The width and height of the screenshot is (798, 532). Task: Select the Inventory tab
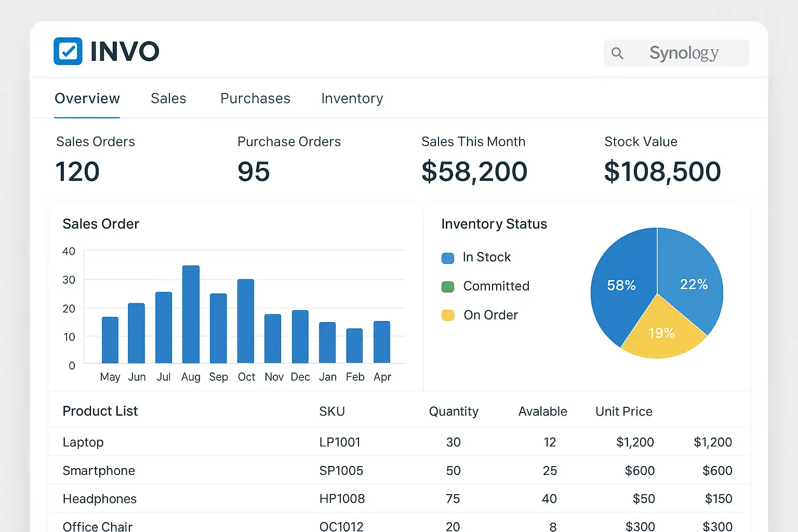click(352, 99)
